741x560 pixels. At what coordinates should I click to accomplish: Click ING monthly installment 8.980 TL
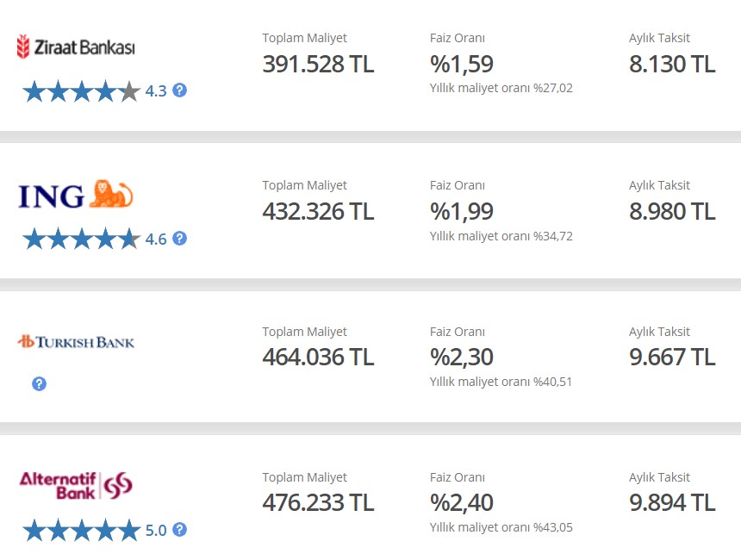coord(672,212)
